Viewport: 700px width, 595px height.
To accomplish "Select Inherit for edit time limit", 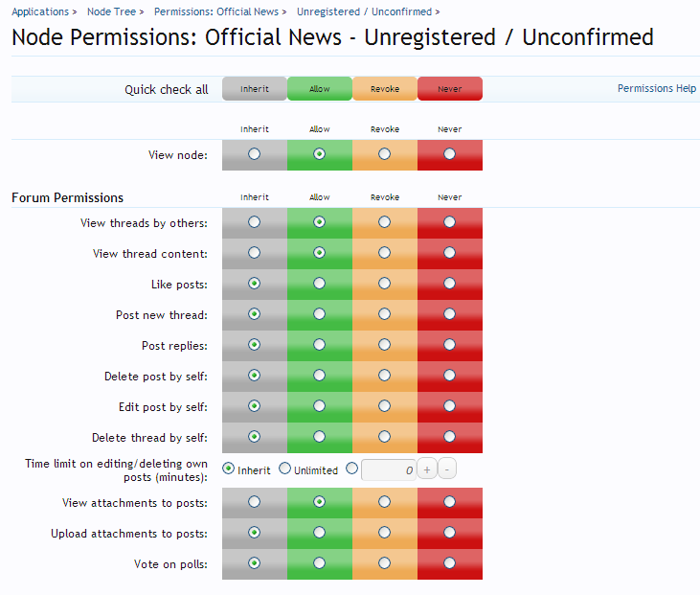I will click(x=228, y=469).
